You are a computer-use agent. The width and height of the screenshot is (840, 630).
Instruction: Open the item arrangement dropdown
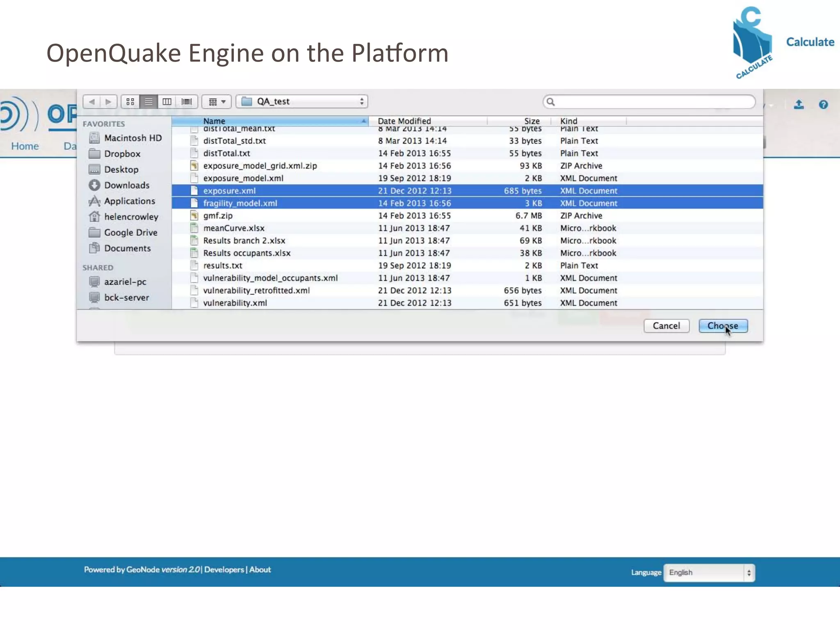[x=217, y=101]
